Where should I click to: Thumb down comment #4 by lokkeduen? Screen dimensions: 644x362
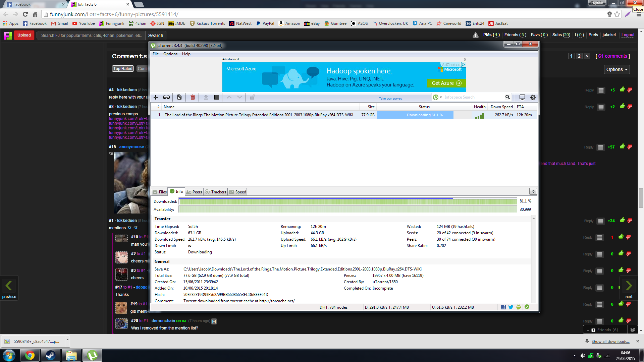tap(630, 90)
